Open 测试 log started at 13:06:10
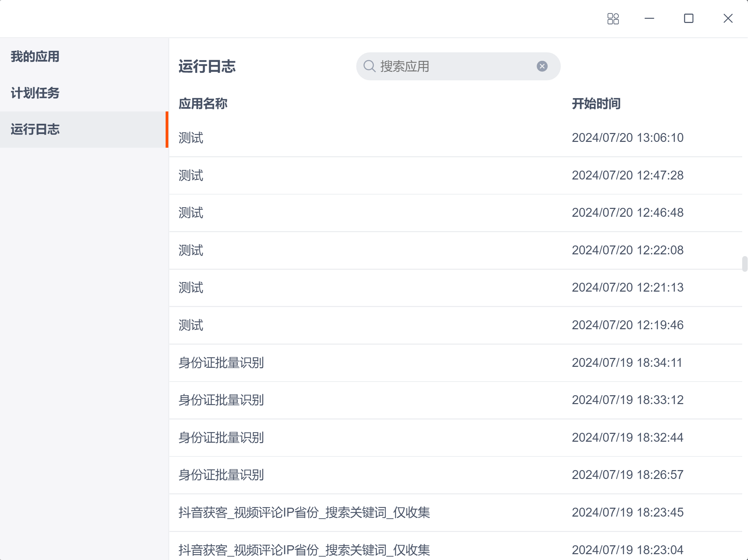Screen dimensions: 748x560 coord(191,138)
